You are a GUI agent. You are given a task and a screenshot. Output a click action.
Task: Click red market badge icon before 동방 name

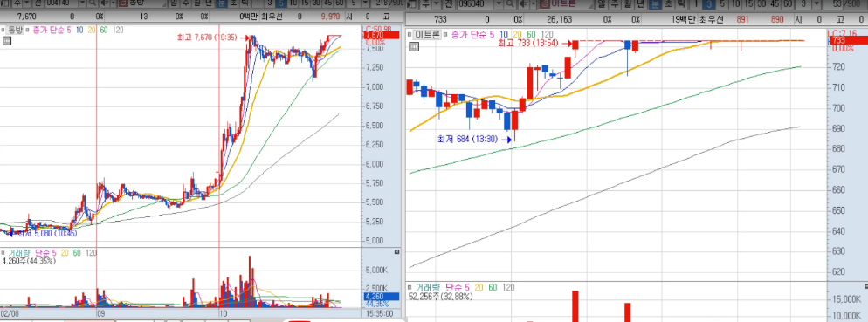pyautogui.click(x=123, y=3)
